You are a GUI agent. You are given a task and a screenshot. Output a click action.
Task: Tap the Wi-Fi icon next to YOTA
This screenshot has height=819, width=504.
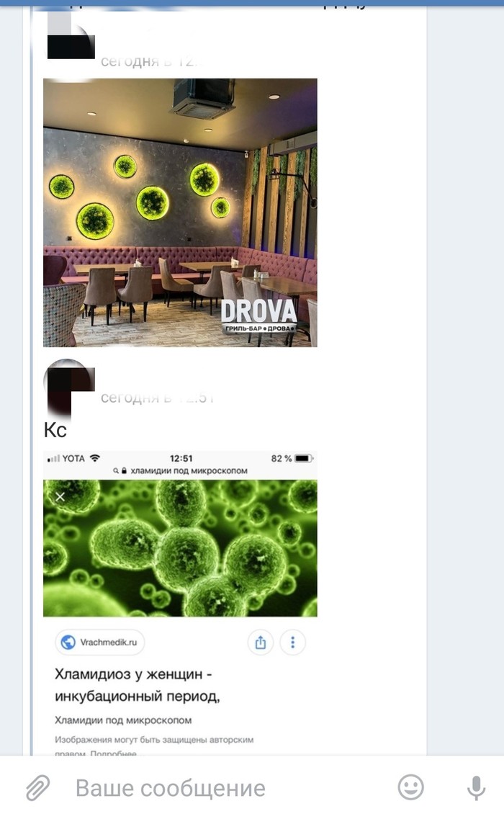point(94,458)
